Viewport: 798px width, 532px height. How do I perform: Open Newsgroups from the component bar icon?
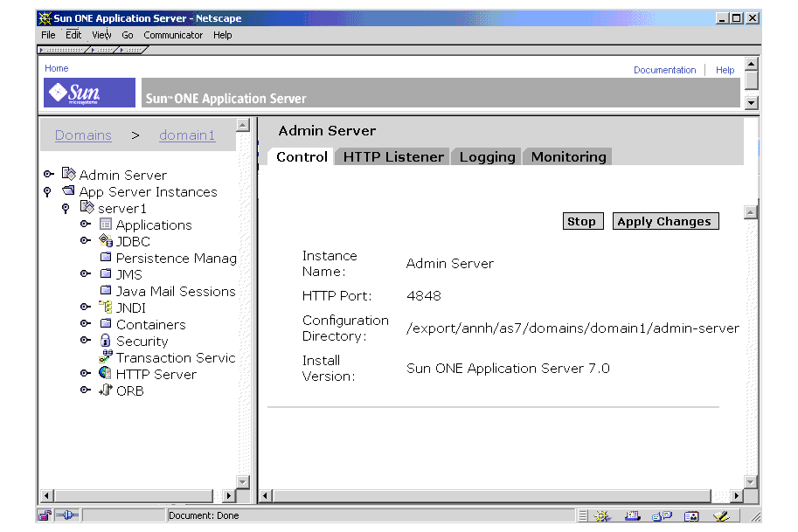click(663, 516)
